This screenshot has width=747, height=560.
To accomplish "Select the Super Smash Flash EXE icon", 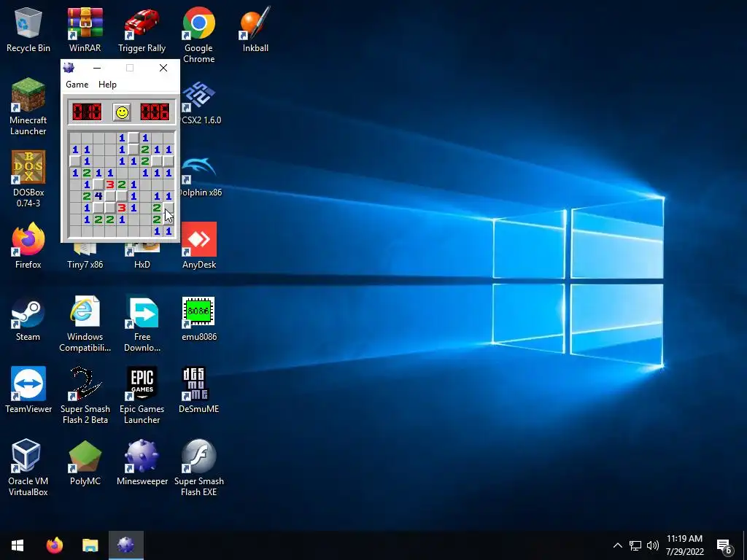I will point(198,467).
